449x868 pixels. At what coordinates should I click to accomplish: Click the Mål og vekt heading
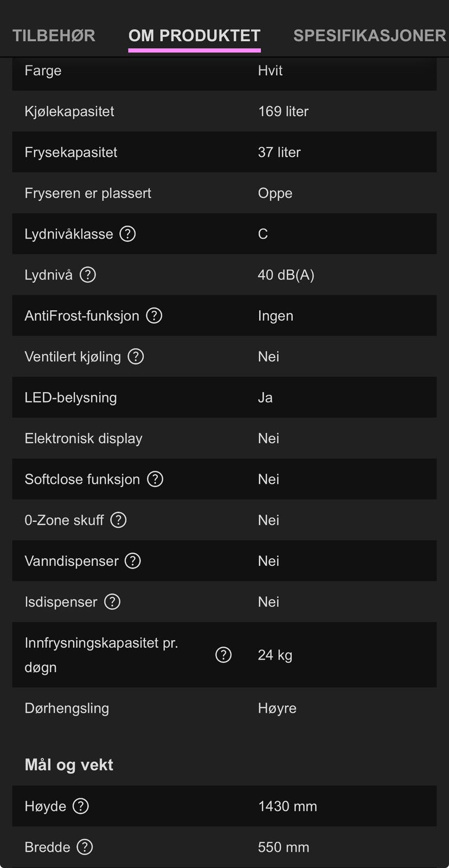tap(69, 765)
